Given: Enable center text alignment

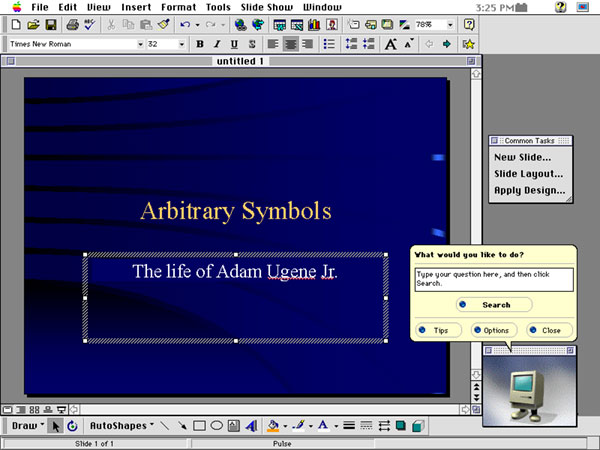Looking at the screenshot, I should pos(290,44).
